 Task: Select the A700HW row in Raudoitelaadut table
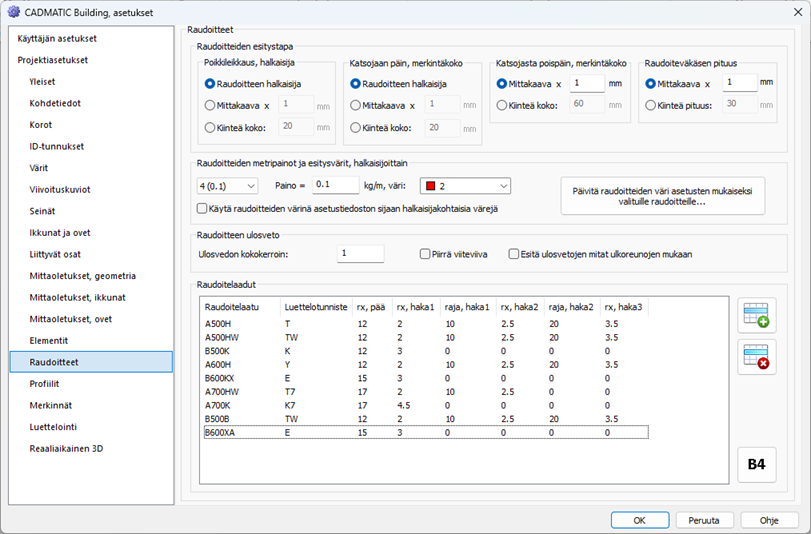coord(224,393)
